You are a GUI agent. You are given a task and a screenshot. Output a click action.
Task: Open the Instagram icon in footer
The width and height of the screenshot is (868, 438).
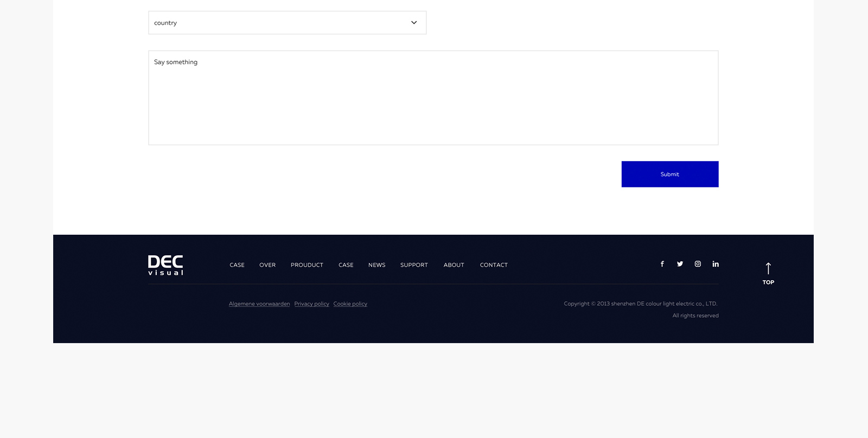point(698,264)
